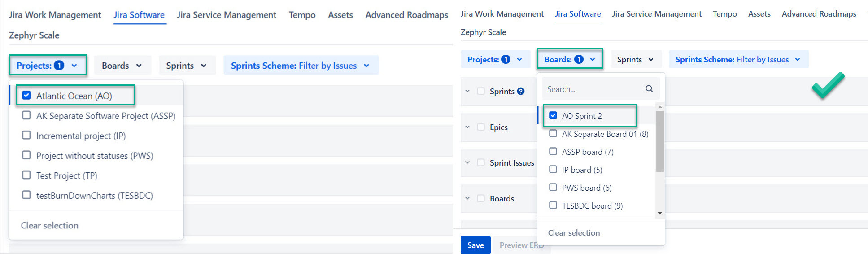Expand the Sprints row chevron
Viewport: 868px width, 254px height.
click(467, 91)
